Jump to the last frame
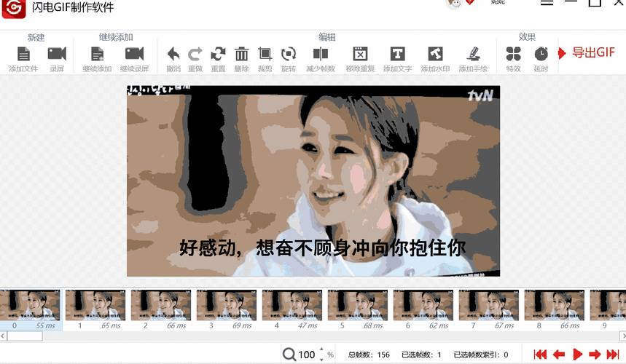 (x=613, y=354)
